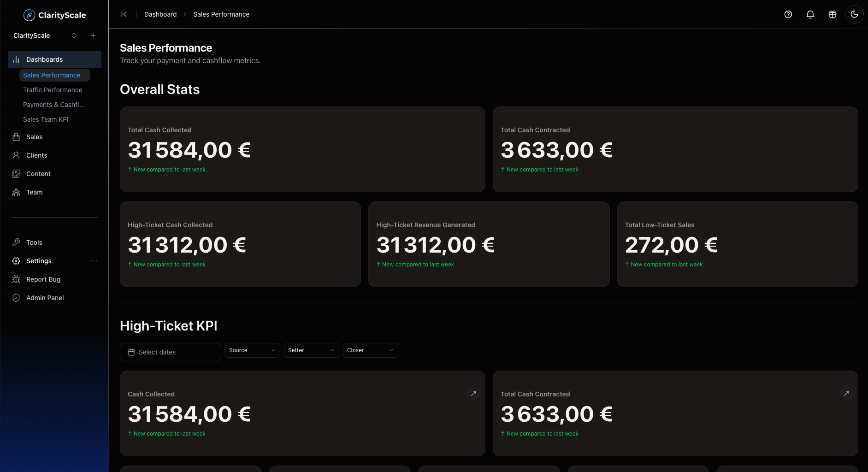Open notifications via the bell icon
The image size is (868, 472).
(810, 14)
